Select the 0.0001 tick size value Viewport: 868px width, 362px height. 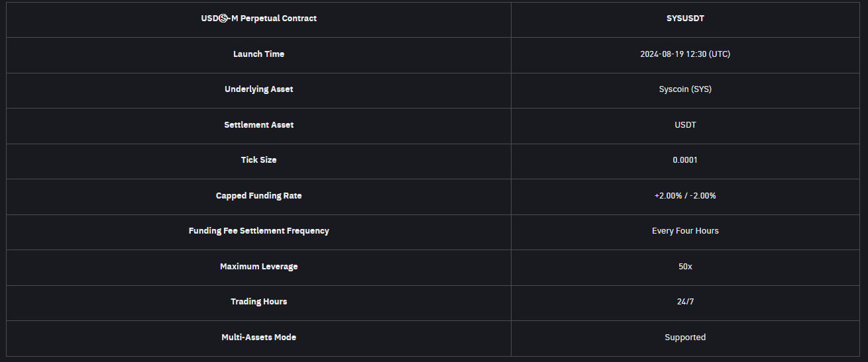point(685,160)
